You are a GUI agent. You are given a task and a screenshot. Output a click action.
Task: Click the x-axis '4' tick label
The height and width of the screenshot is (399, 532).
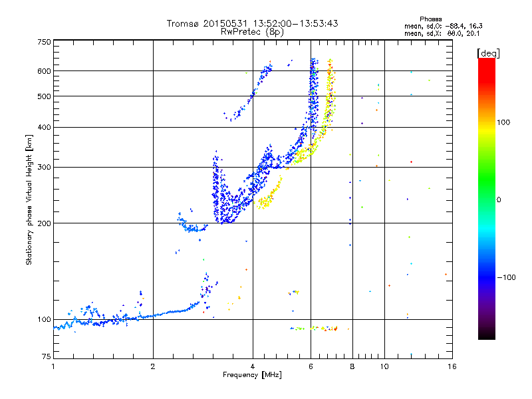pos(253,366)
